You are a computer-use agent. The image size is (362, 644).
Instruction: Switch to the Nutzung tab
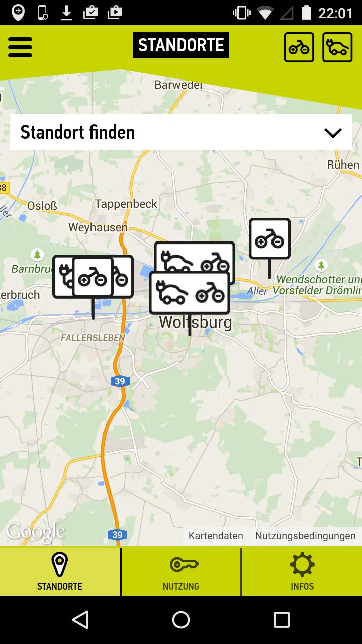(181, 572)
